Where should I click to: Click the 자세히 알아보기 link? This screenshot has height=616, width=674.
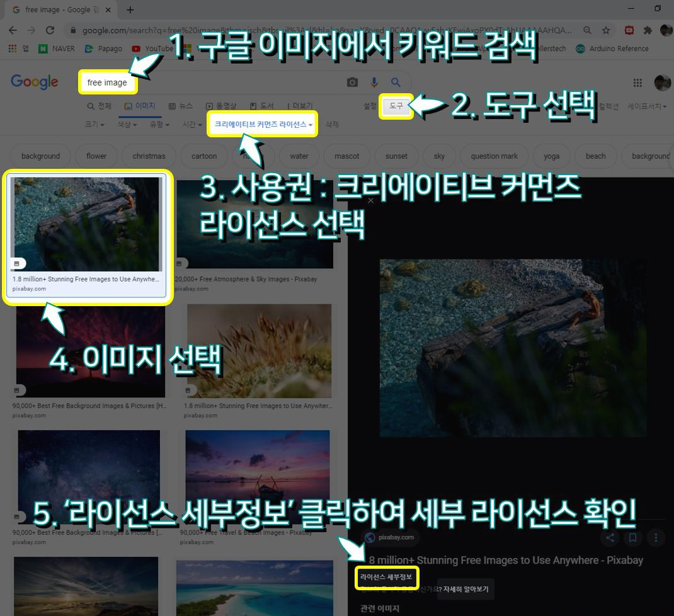pos(466,589)
